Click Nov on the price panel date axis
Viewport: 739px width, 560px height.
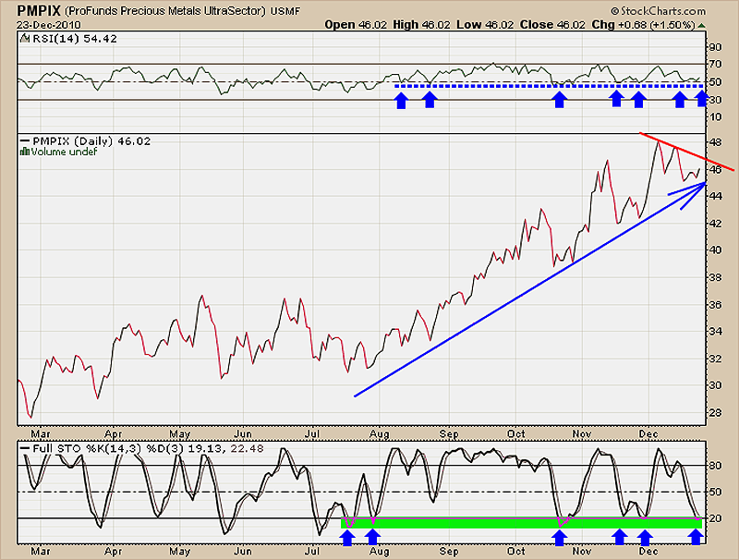[x=582, y=433]
